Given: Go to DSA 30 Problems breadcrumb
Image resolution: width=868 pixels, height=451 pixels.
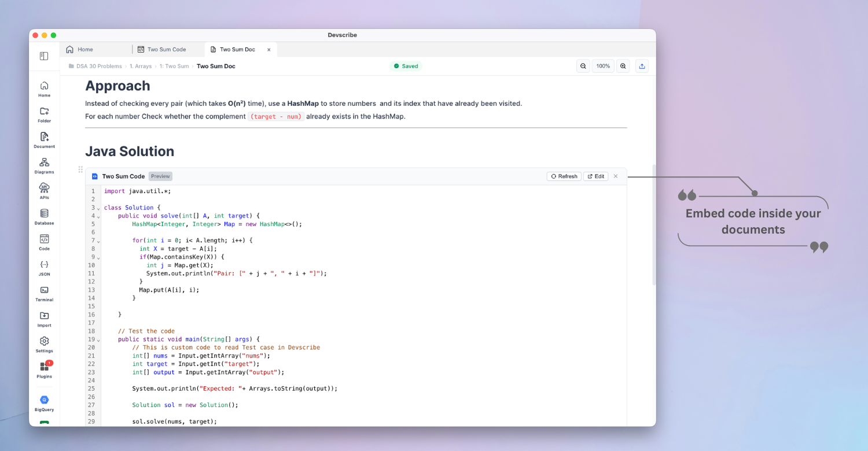Looking at the screenshot, I should tap(99, 66).
